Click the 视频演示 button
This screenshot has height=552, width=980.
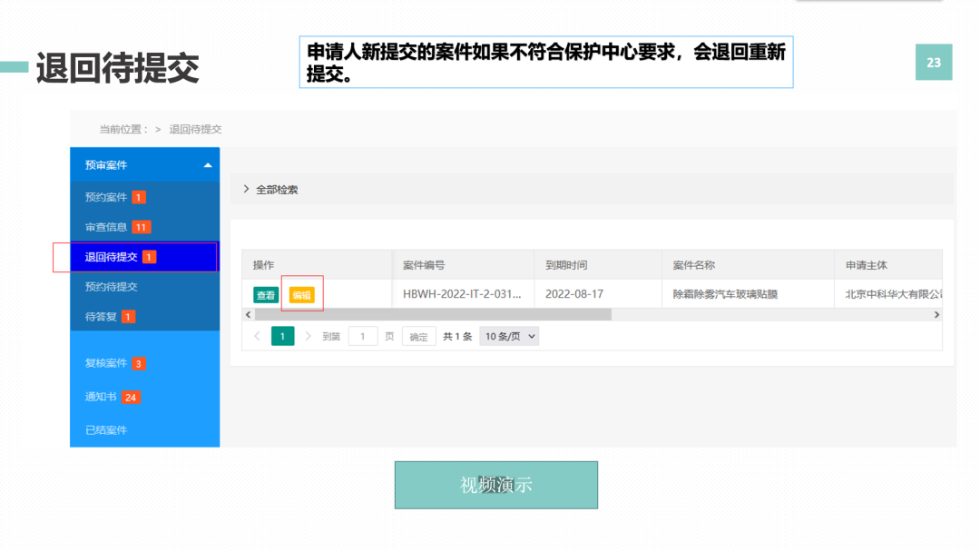tap(496, 485)
